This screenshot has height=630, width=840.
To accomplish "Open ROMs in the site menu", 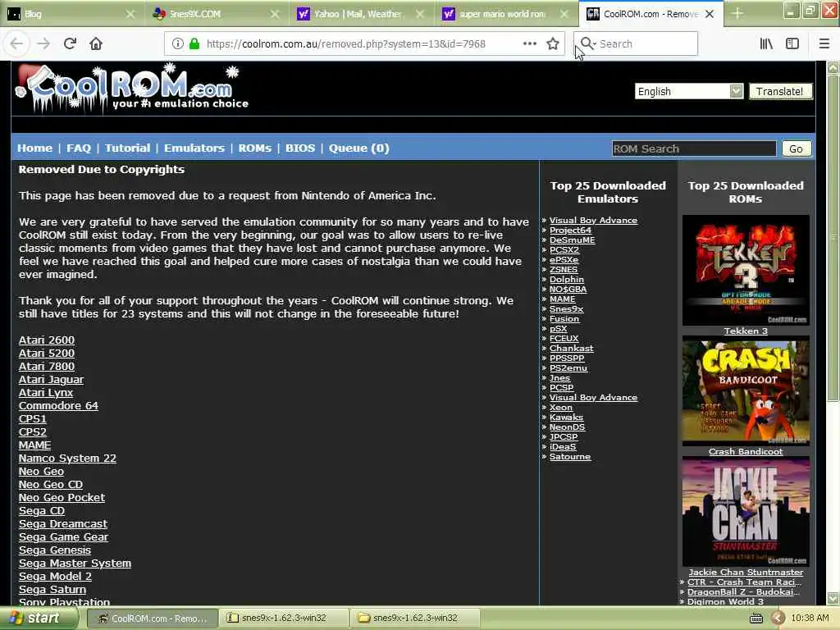I will coord(255,148).
